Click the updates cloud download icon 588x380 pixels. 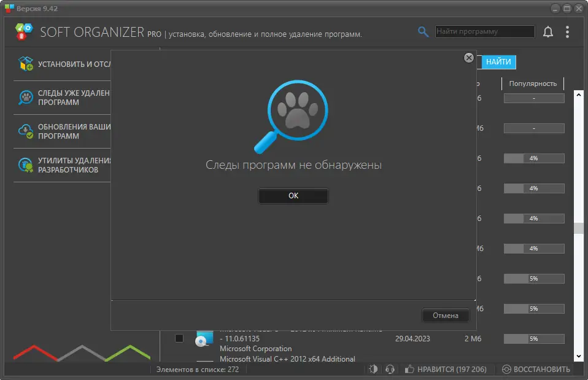tap(26, 131)
